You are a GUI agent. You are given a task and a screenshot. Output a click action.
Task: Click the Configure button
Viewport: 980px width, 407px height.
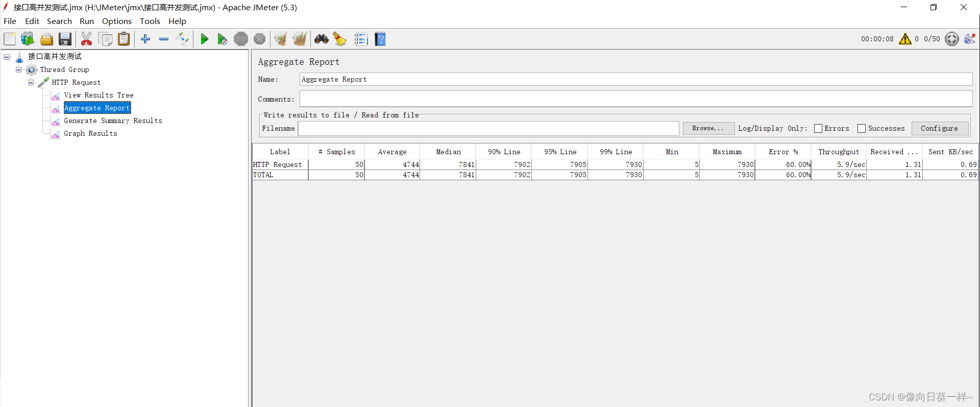click(940, 128)
